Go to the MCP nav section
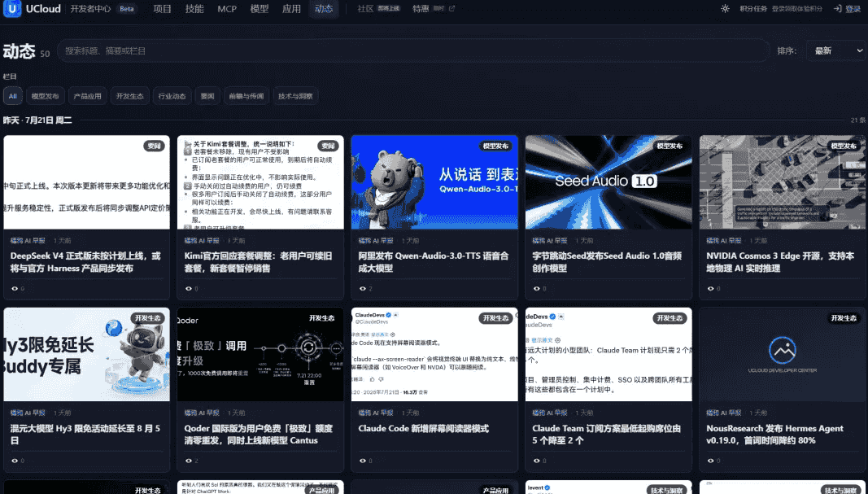 point(227,9)
